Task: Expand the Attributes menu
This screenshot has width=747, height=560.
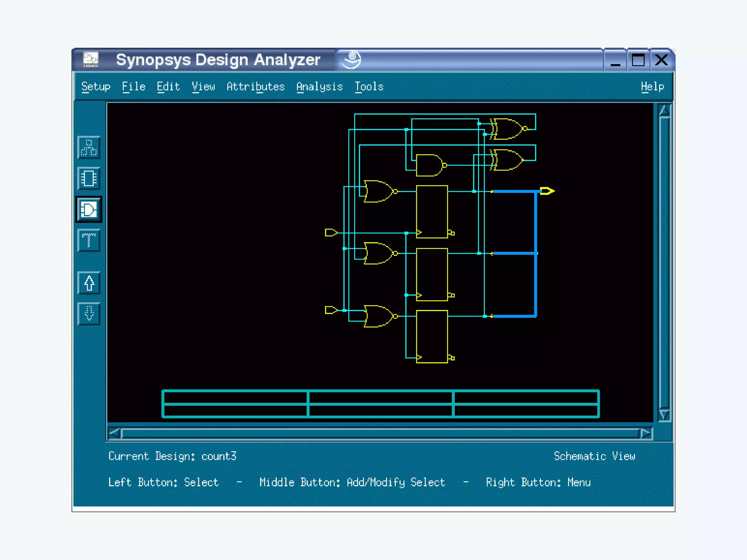Action: point(255,87)
